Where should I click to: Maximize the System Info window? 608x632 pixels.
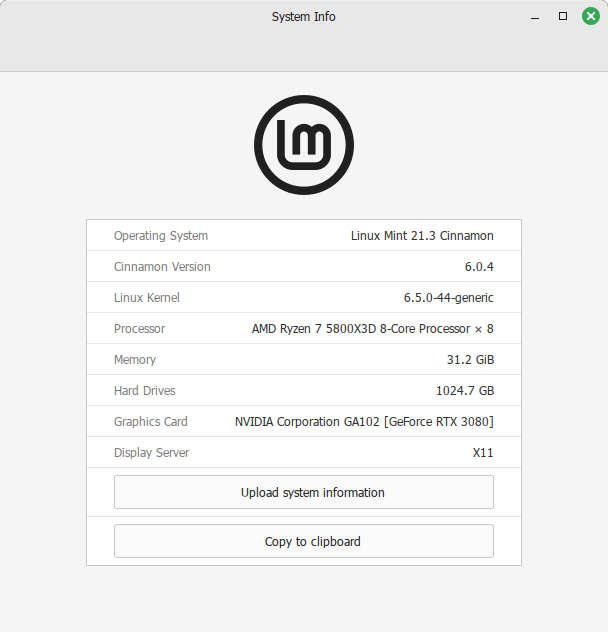pos(563,16)
